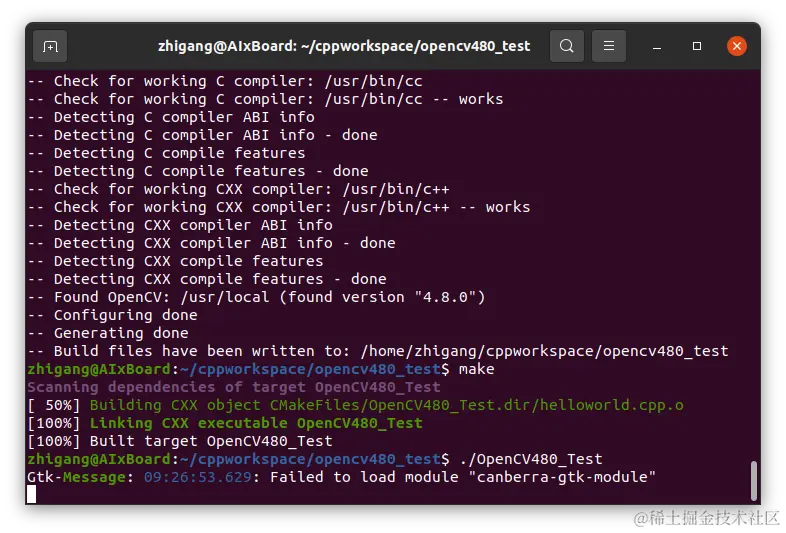
Task: Click 'Detecting C compile features - done' line
Action: pyautogui.click(x=198, y=171)
